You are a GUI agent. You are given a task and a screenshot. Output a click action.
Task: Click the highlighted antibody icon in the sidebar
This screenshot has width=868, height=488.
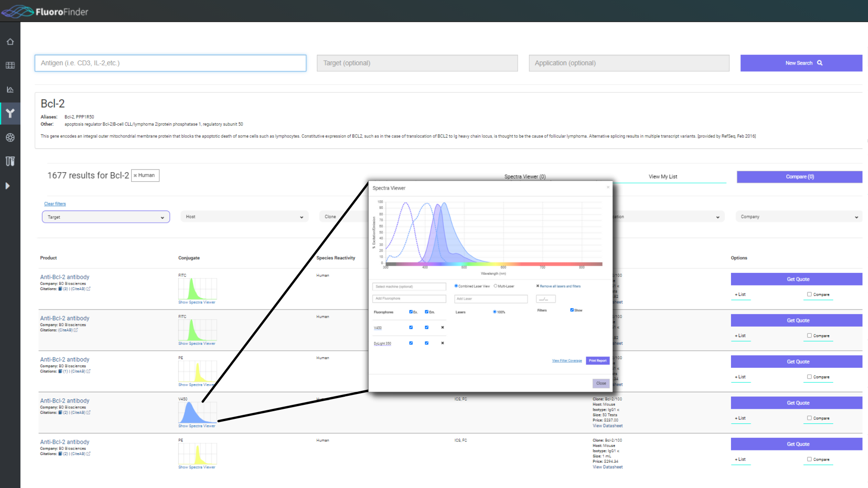tap(10, 113)
